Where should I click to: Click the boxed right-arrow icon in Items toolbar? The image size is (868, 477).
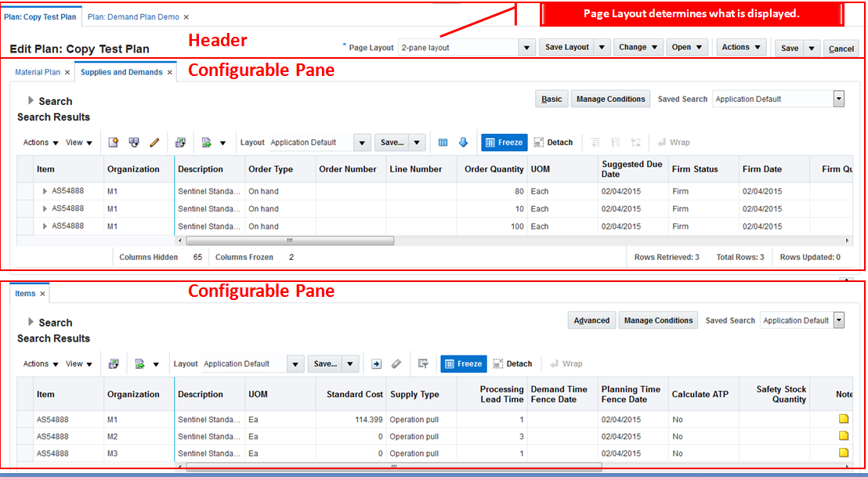[x=377, y=363]
